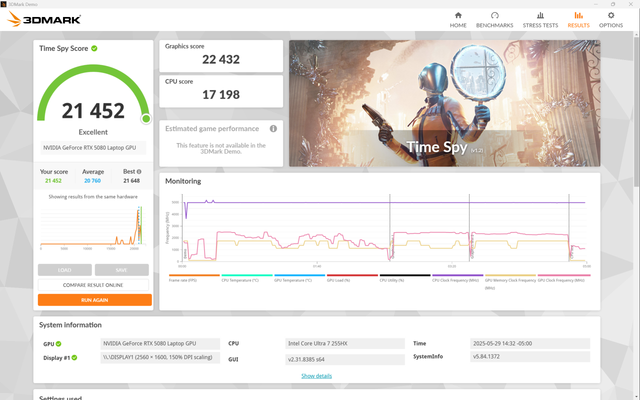Click the Best score 21 648
The image size is (640, 400).
131,180
